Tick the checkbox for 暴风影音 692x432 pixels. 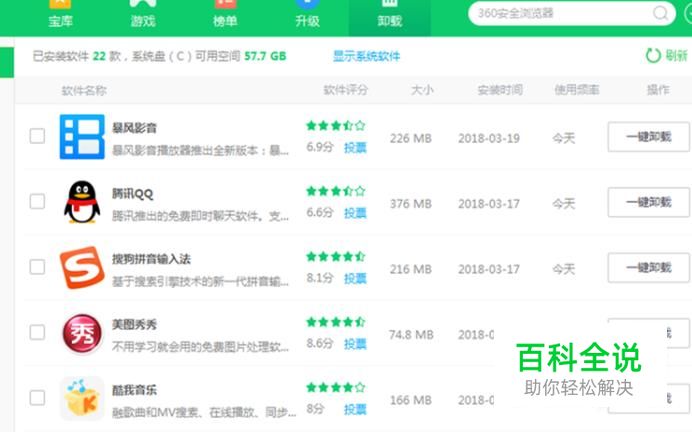tap(37, 136)
